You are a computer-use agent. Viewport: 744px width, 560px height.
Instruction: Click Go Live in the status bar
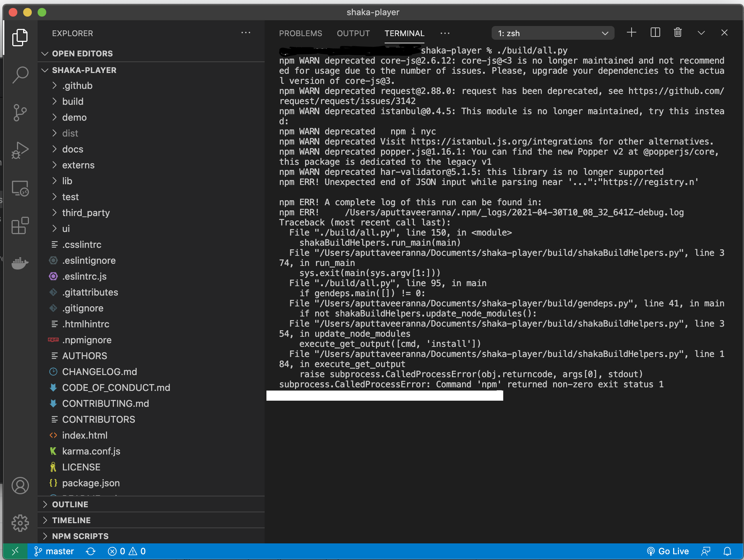tap(668, 551)
